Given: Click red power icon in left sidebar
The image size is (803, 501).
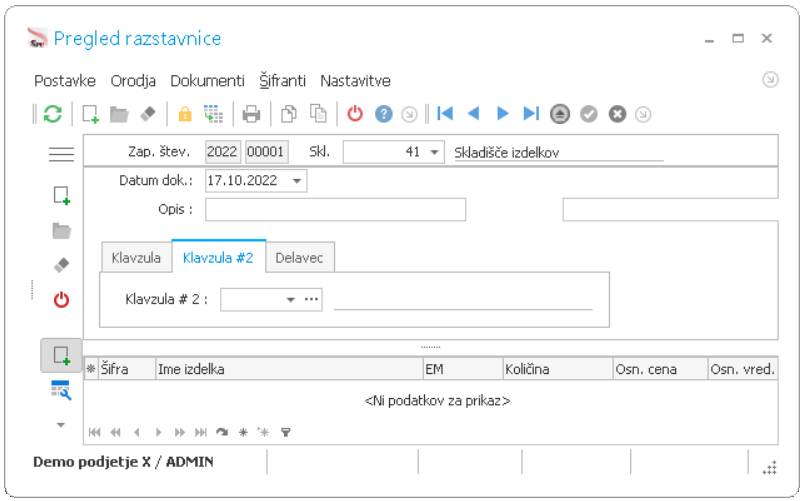Looking at the screenshot, I should tap(61, 300).
